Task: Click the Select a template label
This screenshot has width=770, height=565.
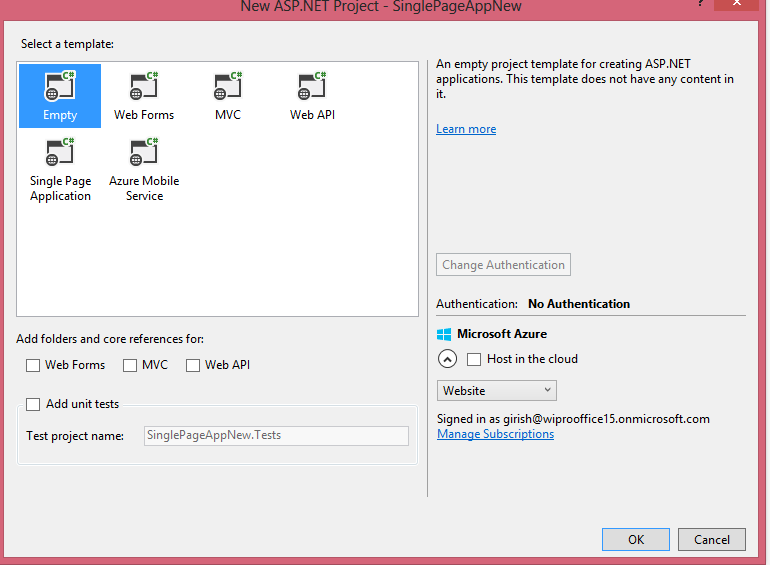Action: [67, 44]
